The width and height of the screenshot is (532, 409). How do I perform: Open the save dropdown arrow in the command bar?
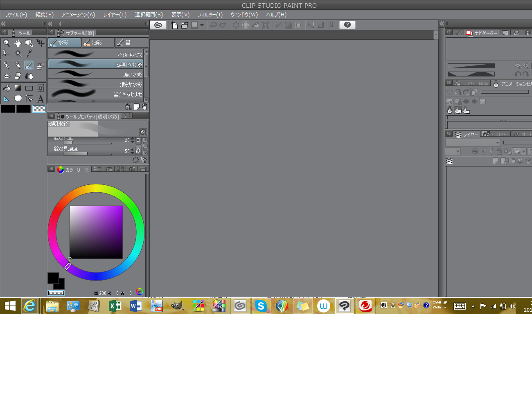(202, 25)
